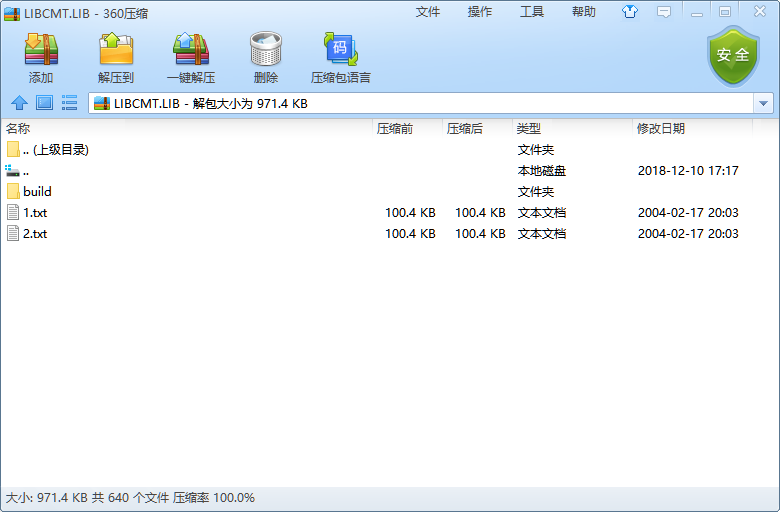Select the "1.txt" file name
This screenshot has width=780, height=512.
tap(35, 213)
